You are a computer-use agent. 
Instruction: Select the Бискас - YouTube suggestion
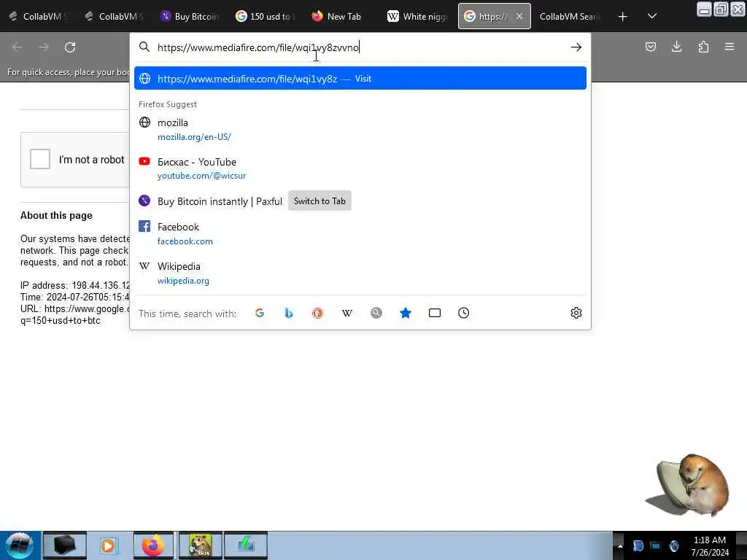(360, 168)
